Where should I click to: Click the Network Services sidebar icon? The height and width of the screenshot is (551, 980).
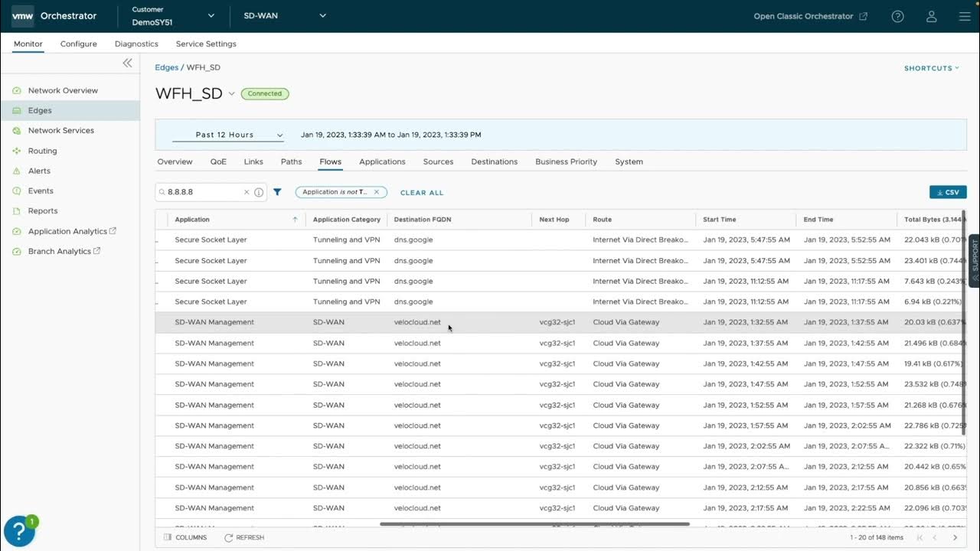tap(17, 131)
